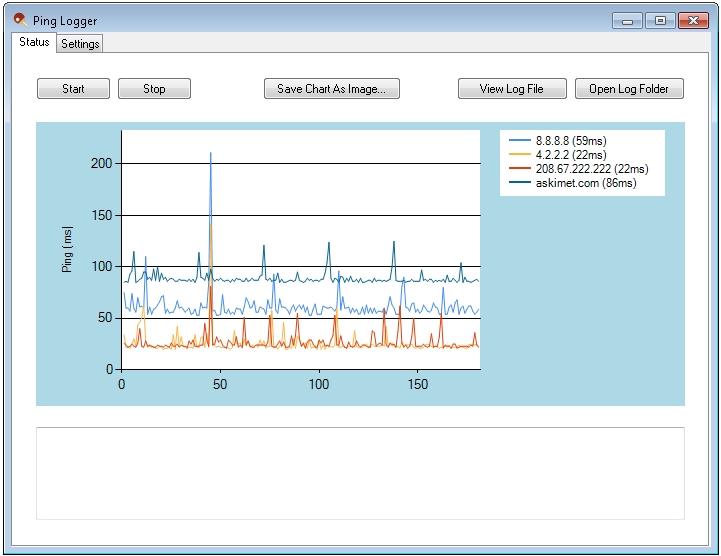The height and width of the screenshot is (556, 721).
Task: Maximize the Ping Logger window
Action: point(660,21)
